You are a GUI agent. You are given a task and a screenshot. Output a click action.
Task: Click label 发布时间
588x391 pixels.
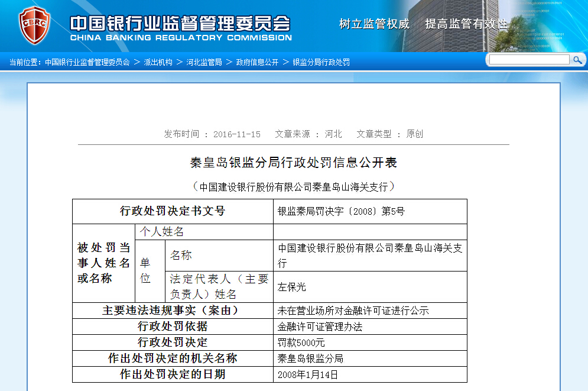tap(181, 134)
